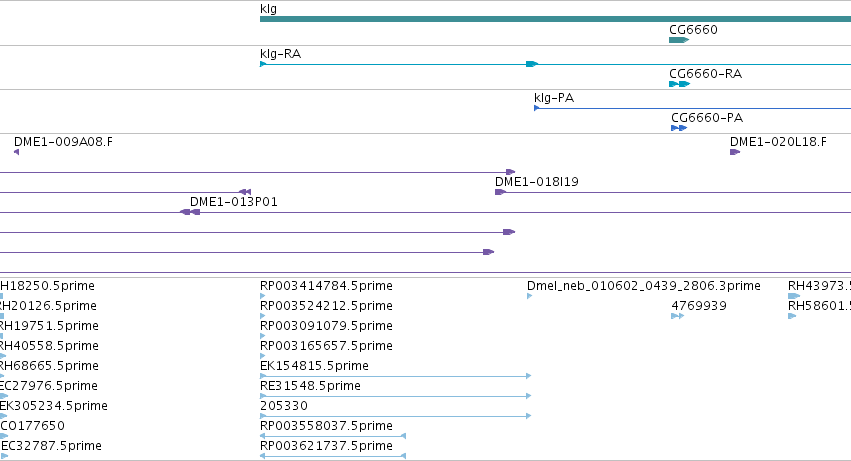
Task: Select the klg gene bar
Action: coord(555,19)
